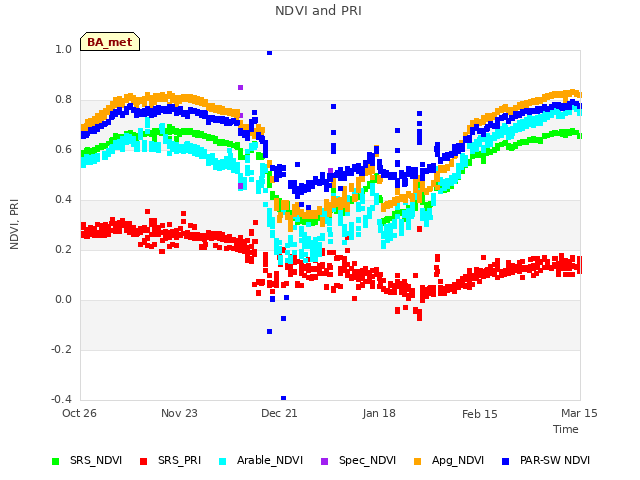Image resolution: width=640 pixels, height=480 pixels.
Task: Click the 0.6 y-axis tick label
Action: [x=63, y=149]
